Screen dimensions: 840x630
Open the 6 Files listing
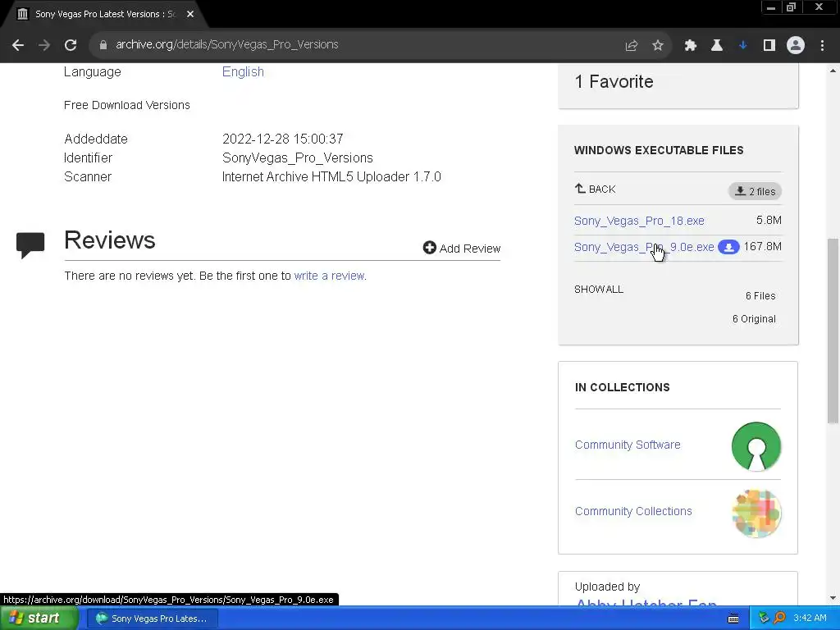coord(760,295)
